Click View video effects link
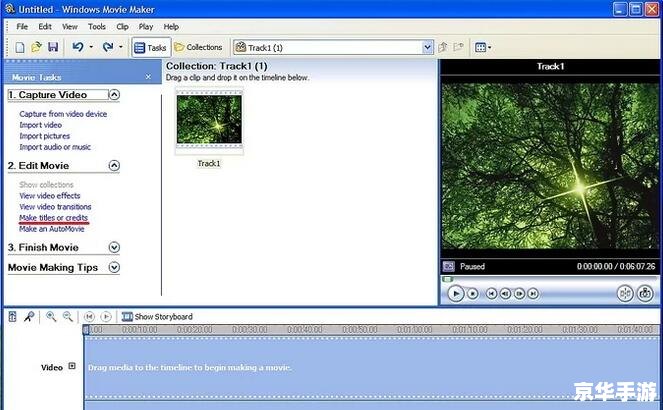 (x=50, y=196)
